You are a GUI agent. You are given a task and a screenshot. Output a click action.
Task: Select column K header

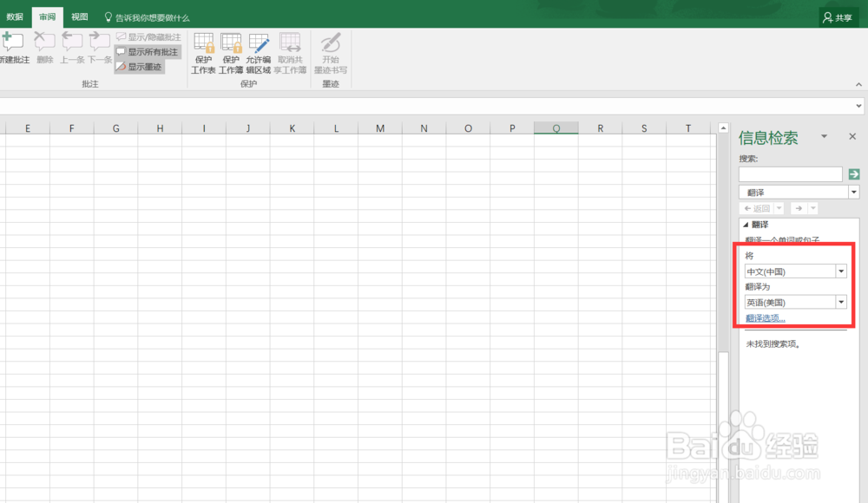[x=292, y=128]
